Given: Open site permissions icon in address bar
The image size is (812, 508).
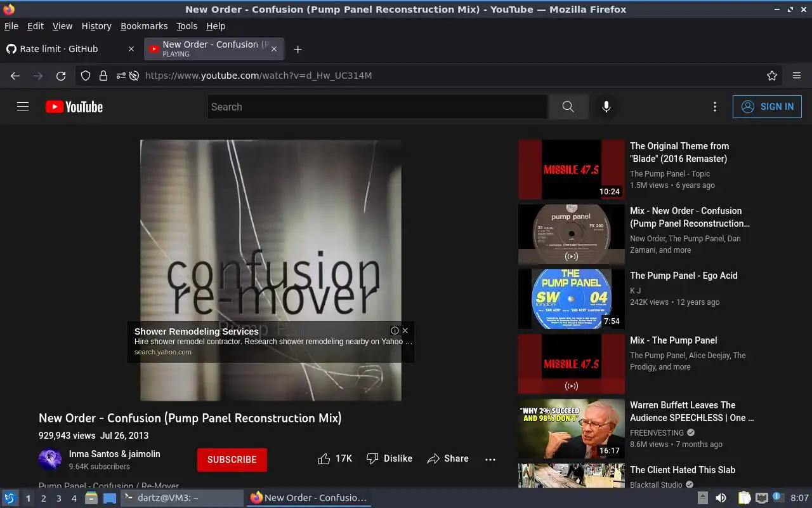Looking at the screenshot, I should [121, 76].
